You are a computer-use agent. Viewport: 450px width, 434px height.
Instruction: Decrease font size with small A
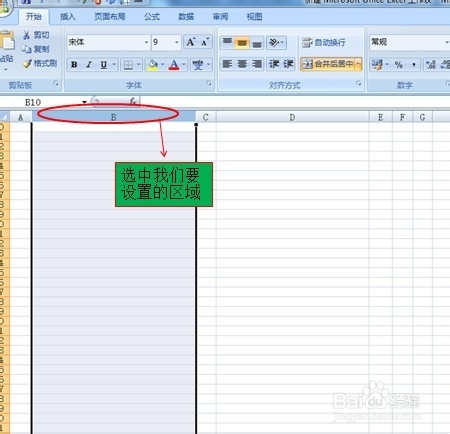click(205, 42)
